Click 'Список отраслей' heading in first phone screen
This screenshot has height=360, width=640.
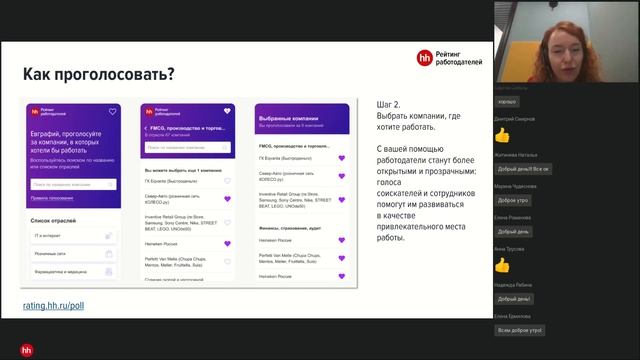[x=53, y=220]
